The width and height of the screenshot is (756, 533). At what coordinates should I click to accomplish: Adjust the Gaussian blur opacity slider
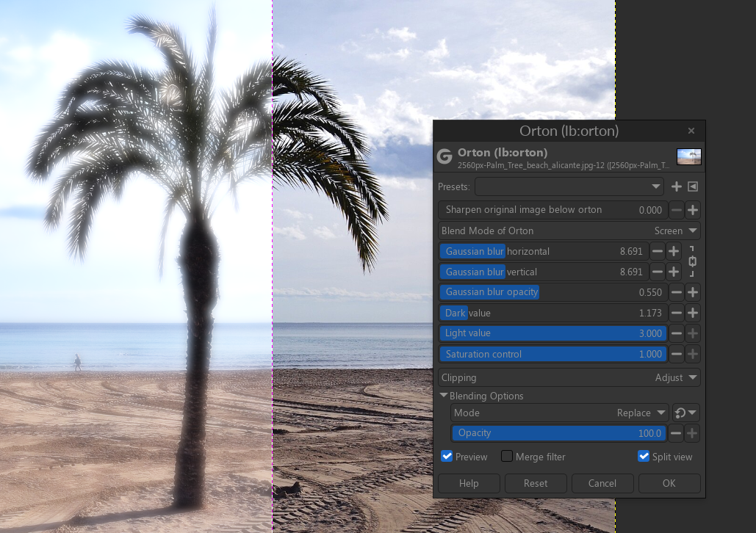coord(553,292)
